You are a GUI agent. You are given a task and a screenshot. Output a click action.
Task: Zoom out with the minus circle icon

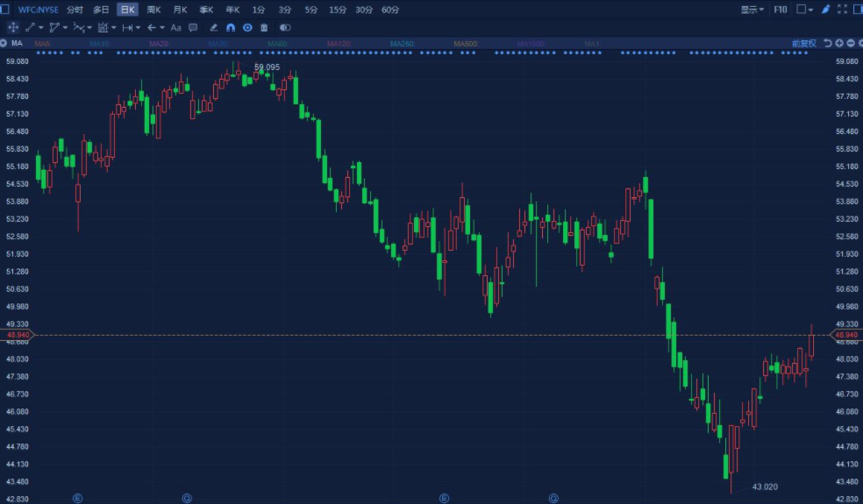[851, 43]
